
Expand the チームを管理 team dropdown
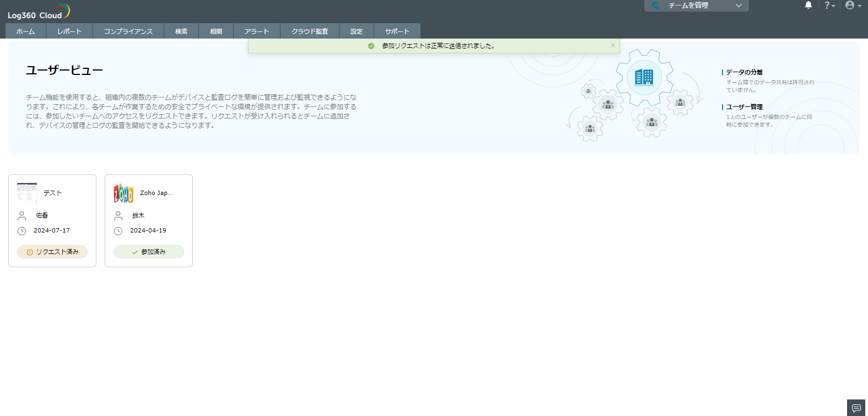coord(697,6)
